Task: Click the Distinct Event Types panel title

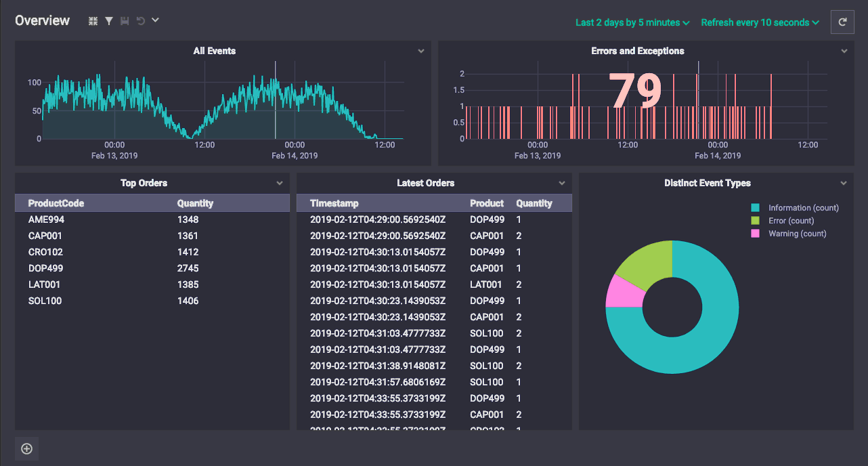Action: tap(708, 183)
